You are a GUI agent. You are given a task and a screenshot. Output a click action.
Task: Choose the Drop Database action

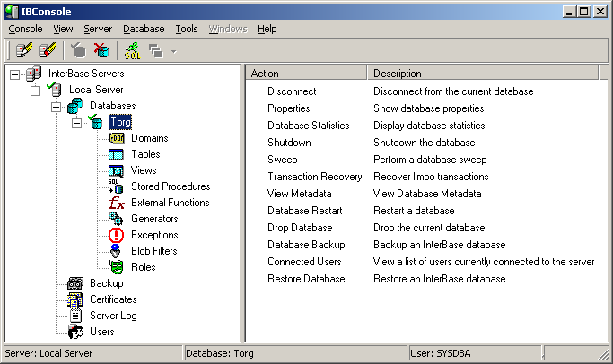[301, 228]
